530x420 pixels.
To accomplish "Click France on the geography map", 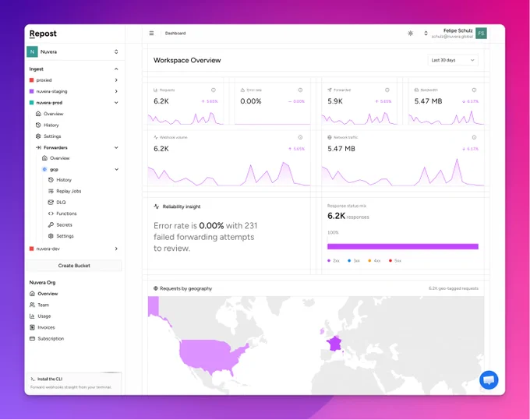I will (334, 344).
